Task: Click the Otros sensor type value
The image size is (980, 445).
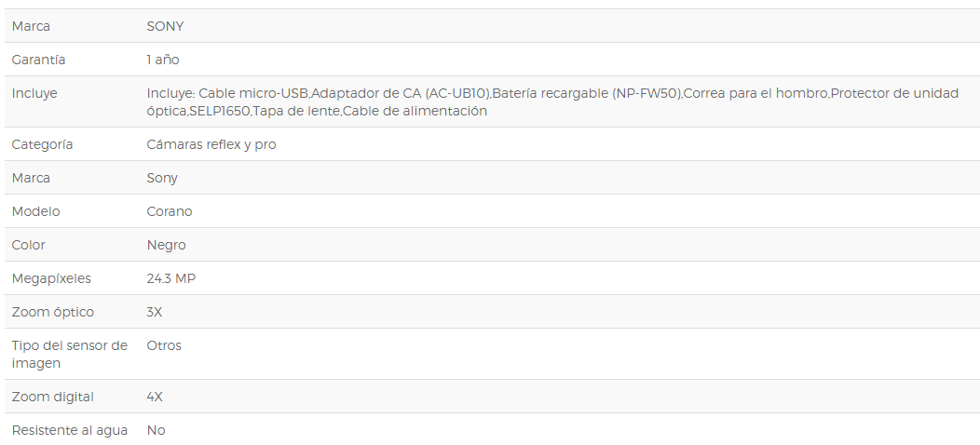Action: point(164,345)
